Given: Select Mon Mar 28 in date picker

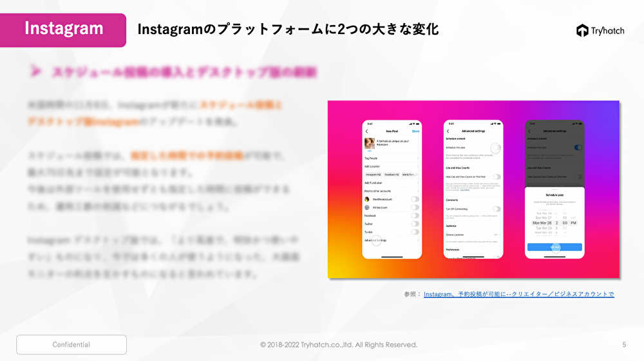Looking at the screenshot, I should tap(542, 223).
